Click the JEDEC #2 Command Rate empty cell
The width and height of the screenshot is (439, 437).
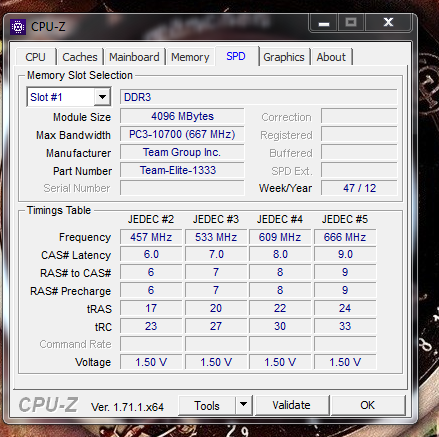coord(151,344)
